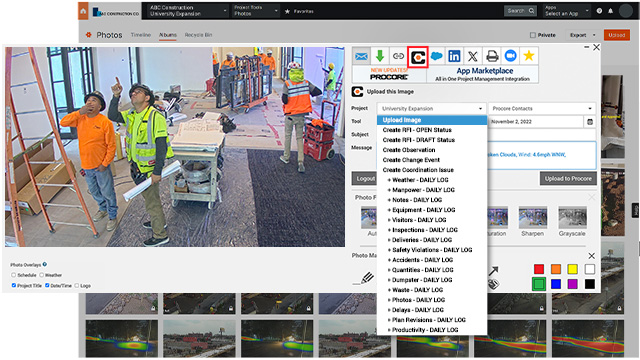The height and width of the screenshot is (360, 640).
Task: Click the copy link chain icon
Action: [398, 56]
